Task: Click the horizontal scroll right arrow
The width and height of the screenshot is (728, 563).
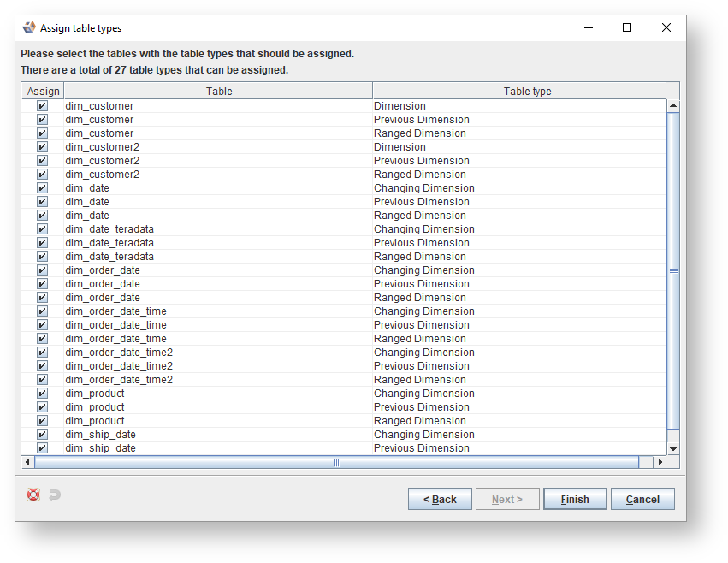Action: (x=659, y=462)
